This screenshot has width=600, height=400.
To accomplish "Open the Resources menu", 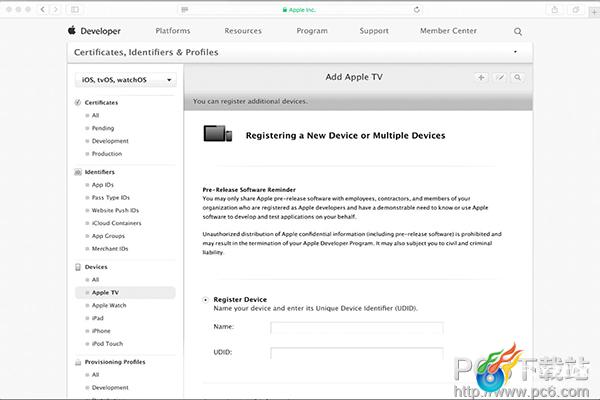I will click(243, 31).
